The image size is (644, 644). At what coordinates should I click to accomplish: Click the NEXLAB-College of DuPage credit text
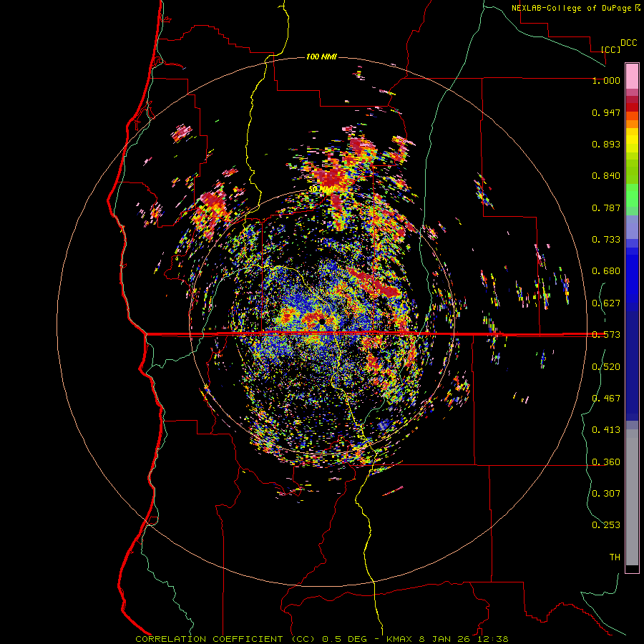pyautogui.click(x=575, y=8)
